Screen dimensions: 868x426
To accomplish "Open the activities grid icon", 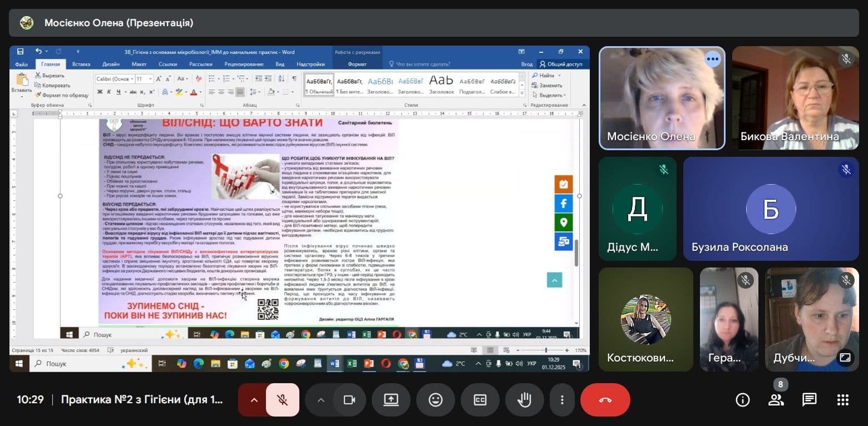I will 842,399.
